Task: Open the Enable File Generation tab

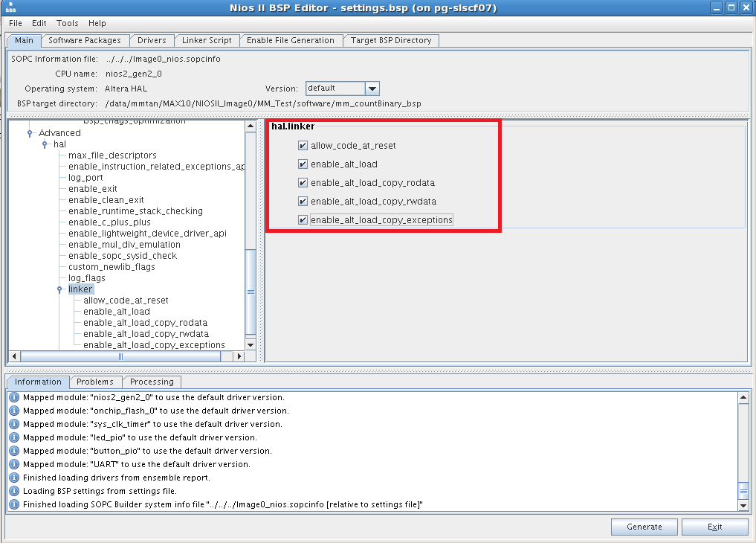Action: coord(291,40)
